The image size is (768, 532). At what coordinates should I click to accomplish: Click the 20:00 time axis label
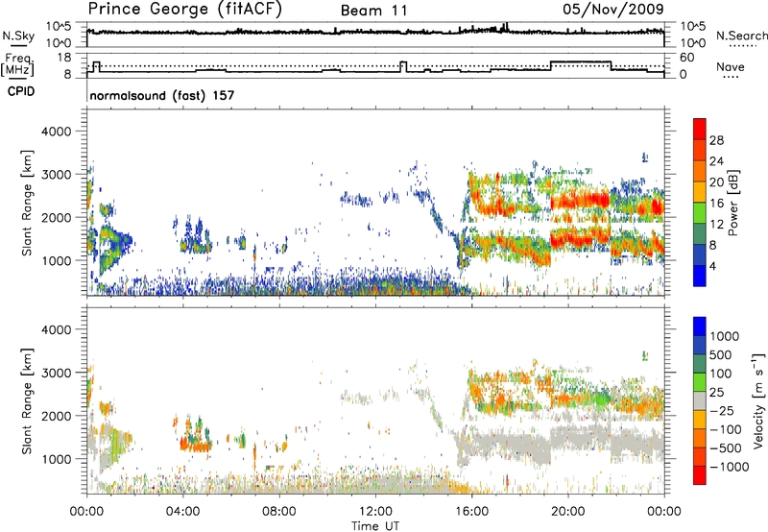pyautogui.click(x=567, y=512)
